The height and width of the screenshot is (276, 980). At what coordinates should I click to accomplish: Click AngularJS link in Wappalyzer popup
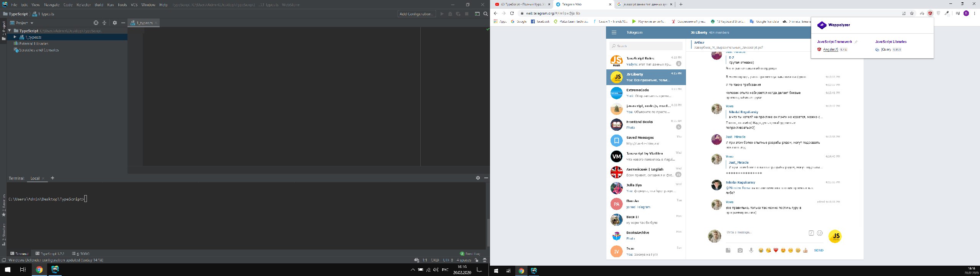[831, 49]
